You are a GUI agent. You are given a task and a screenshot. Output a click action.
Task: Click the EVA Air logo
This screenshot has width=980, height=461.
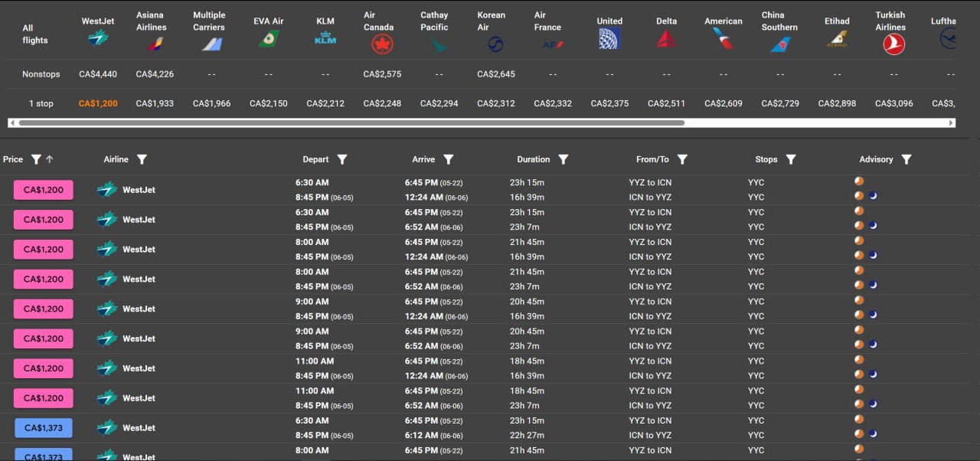pos(267,39)
